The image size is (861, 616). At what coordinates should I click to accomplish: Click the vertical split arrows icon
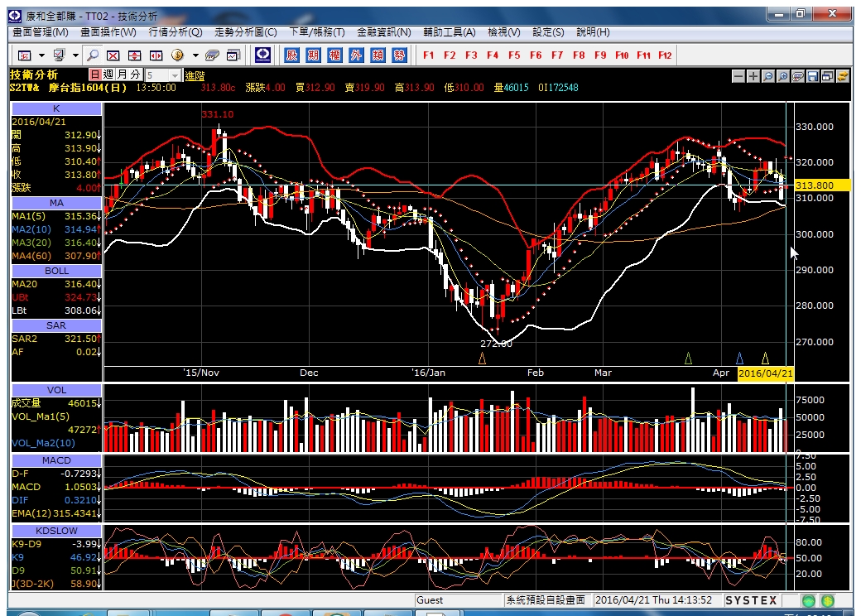pyautogui.click(x=134, y=55)
